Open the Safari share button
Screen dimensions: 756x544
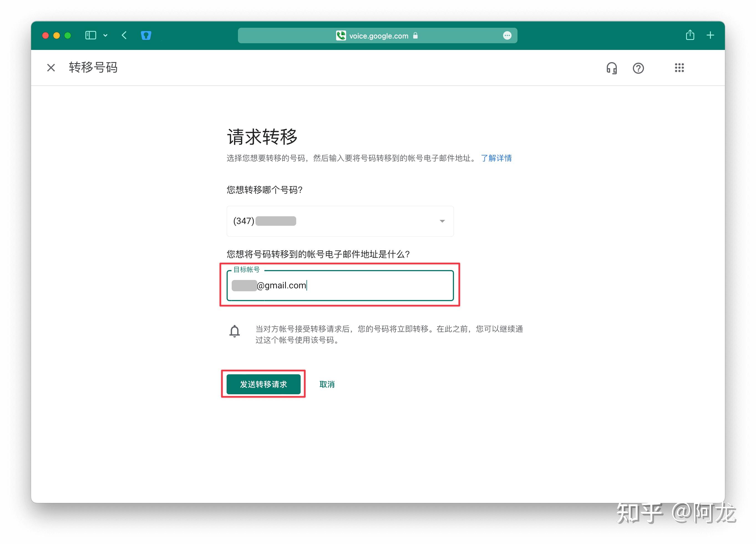[690, 35]
